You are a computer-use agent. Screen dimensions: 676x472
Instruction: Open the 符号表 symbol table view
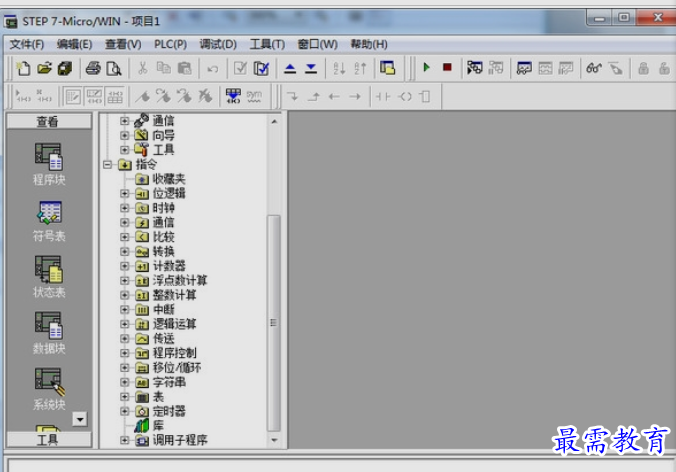pos(49,221)
